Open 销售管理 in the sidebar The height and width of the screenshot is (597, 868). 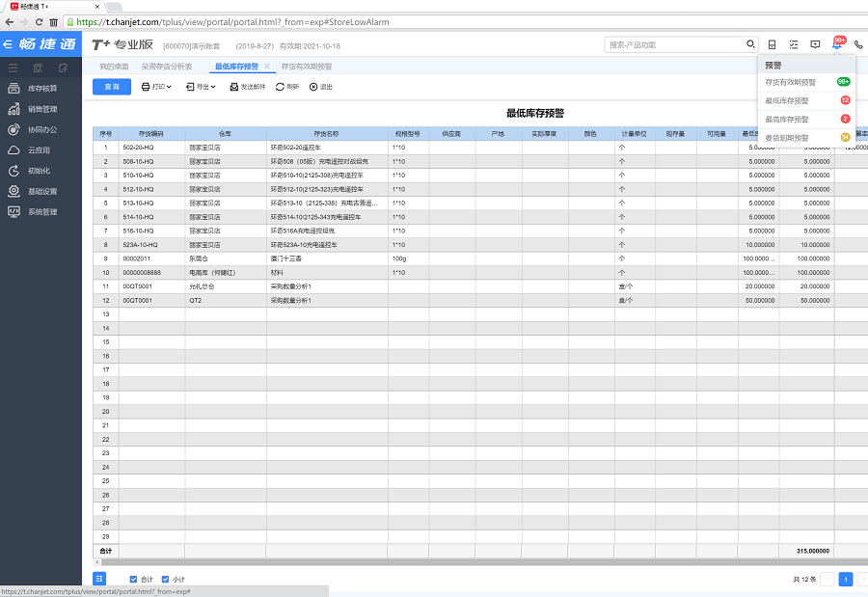click(x=41, y=109)
